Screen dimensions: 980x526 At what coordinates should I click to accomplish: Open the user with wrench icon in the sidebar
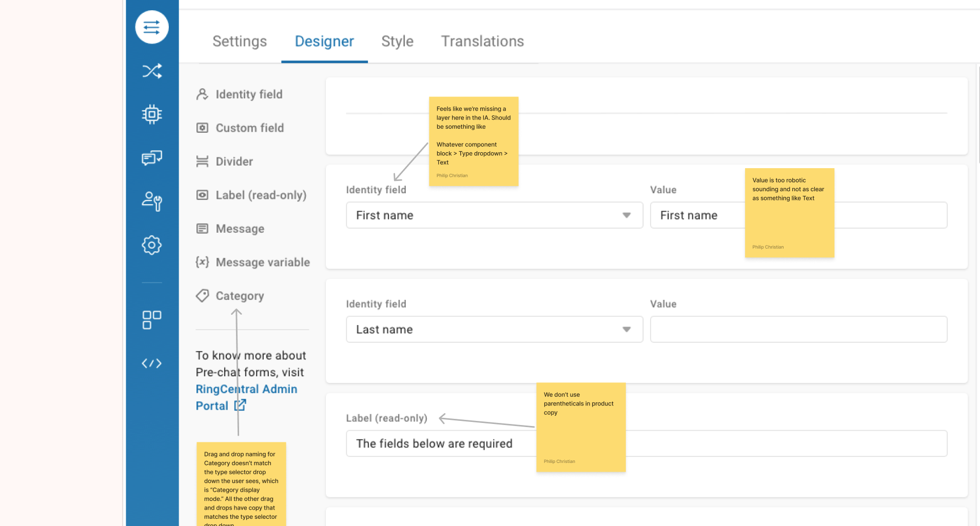point(152,201)
